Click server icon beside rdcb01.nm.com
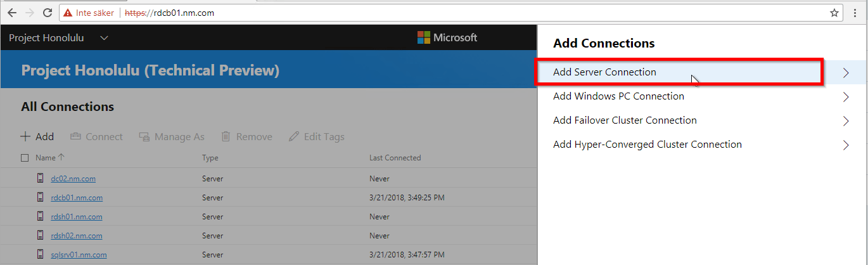The width and height of the screenshot is (868, 265). [40, 197]
